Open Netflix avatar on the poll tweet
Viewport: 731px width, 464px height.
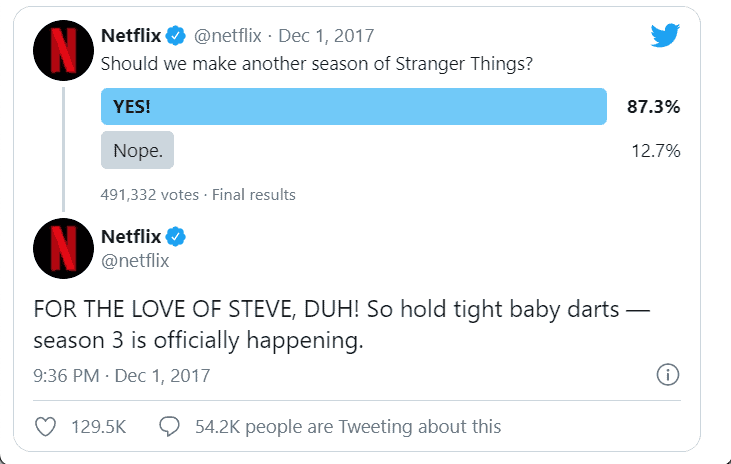[64, 49]
